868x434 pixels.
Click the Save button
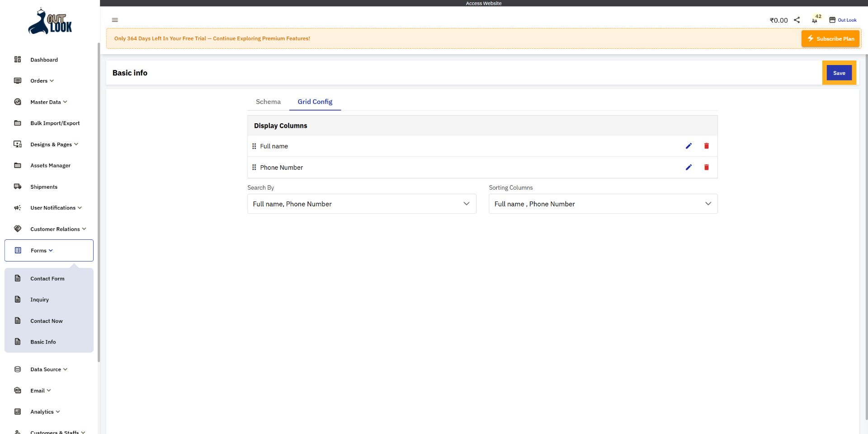click(x=839, y=73)
